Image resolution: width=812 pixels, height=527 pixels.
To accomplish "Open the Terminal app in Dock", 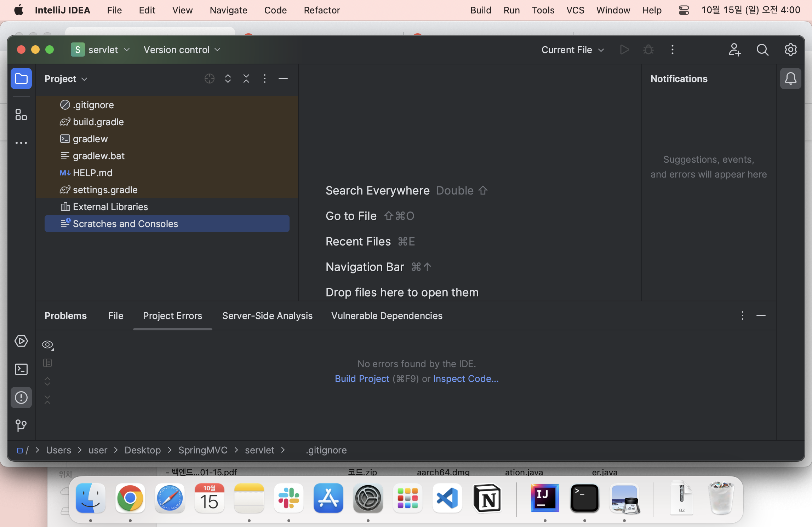I will coord(584,498).
